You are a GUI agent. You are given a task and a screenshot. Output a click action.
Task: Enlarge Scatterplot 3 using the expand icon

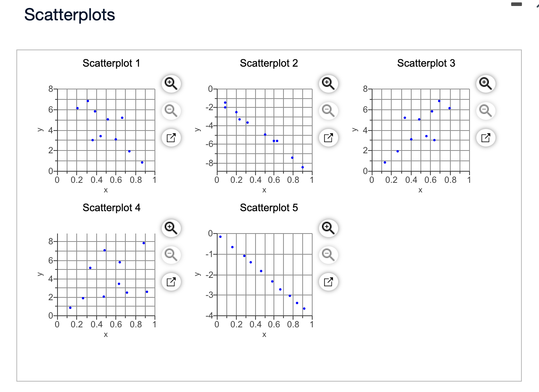pyautogui.click(x=485, y=137)
